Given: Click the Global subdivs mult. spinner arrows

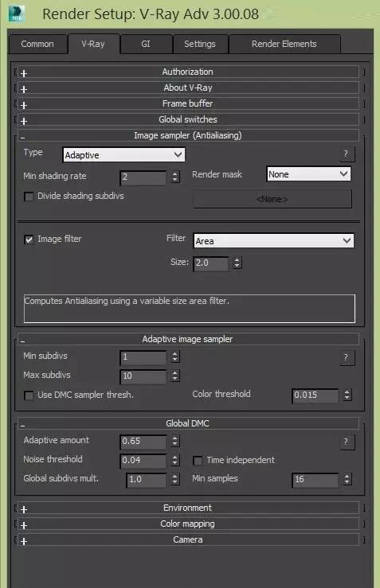Looking at the screenshot, I should pyautogui.click(x=175, y=479).
